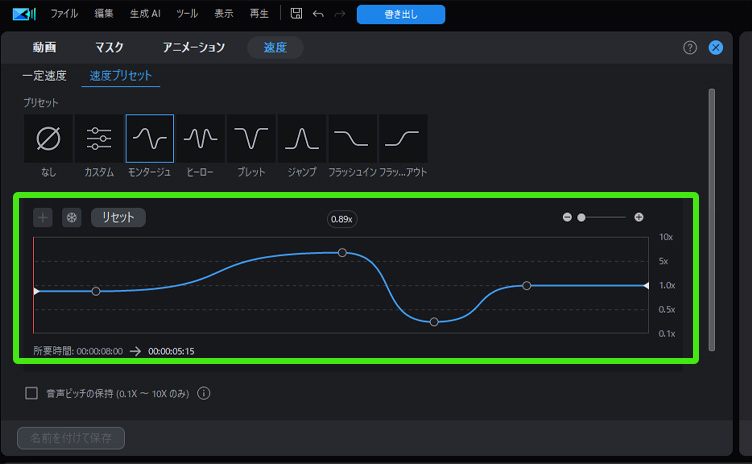Undo the last action
The width and height of the screenshot is (752, 464).
click(x=318, y=14)
